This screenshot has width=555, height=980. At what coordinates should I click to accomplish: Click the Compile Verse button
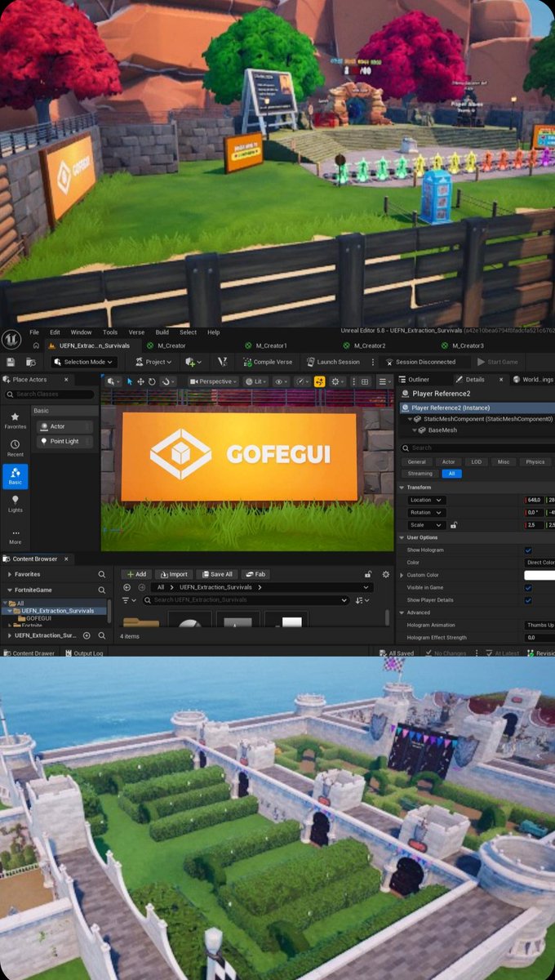267,362
